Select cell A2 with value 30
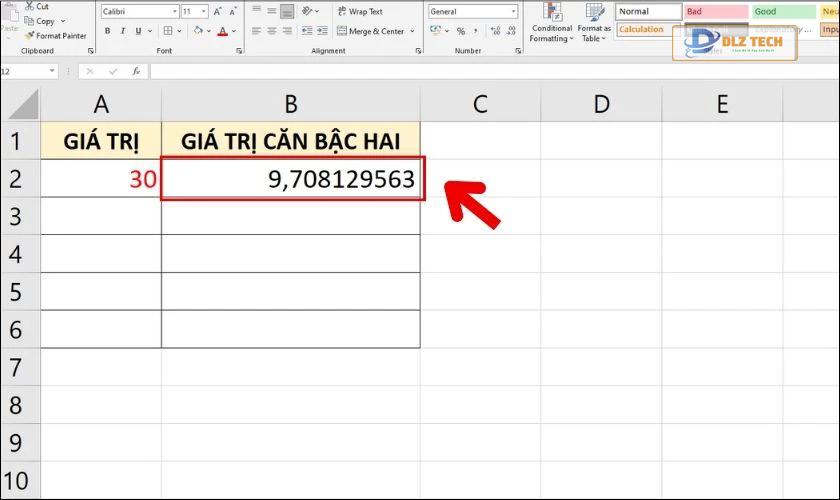Image resolution: width=840 pixels, height=500 pixels. tap(101, 178)
